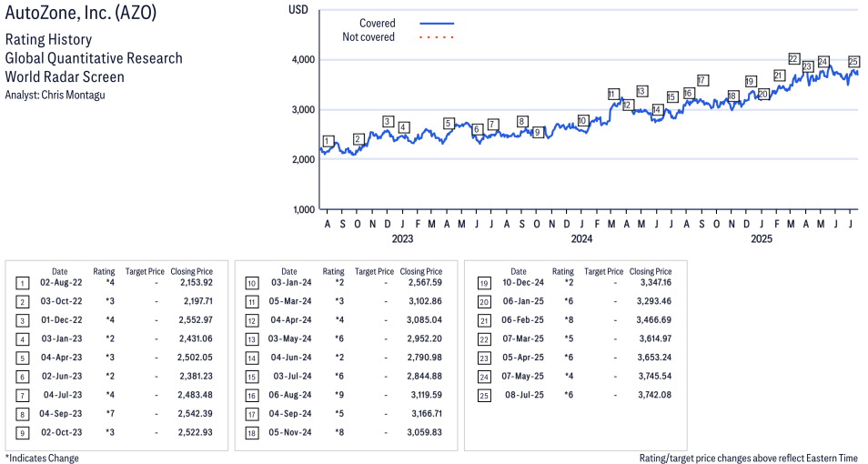Select the AutoZone, Inc. (AZO) title

[81, 12]
